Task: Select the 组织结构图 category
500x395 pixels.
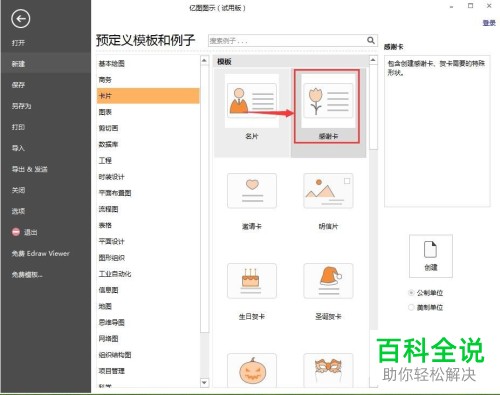Action: point(115,355)
